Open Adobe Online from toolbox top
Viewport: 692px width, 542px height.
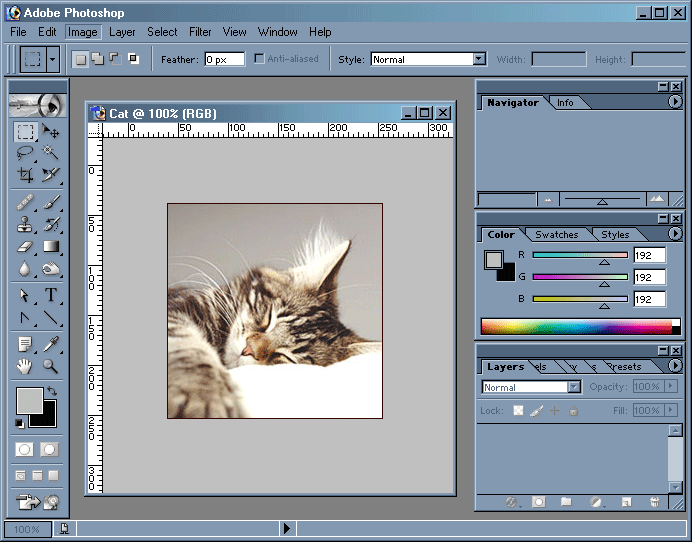tap(38, 105)
